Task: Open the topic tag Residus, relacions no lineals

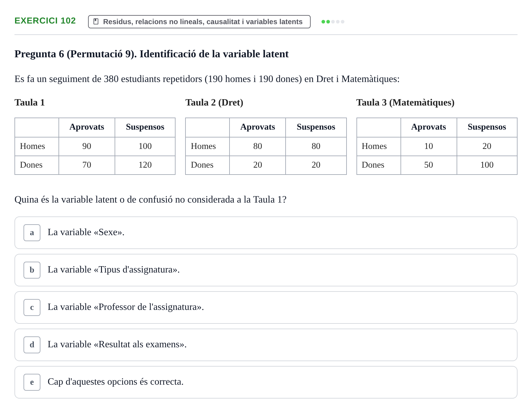Action: click(199, 22)
